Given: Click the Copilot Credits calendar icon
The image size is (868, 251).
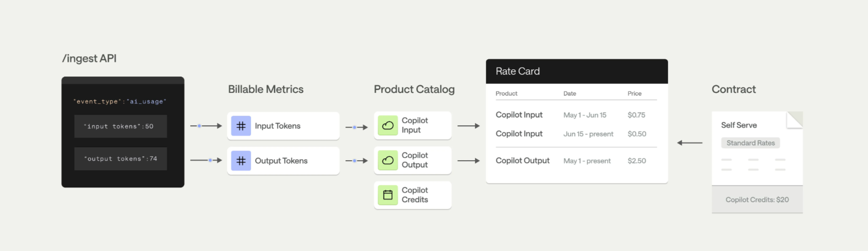Looking at the screenshot, I should [x=388, y=195].
